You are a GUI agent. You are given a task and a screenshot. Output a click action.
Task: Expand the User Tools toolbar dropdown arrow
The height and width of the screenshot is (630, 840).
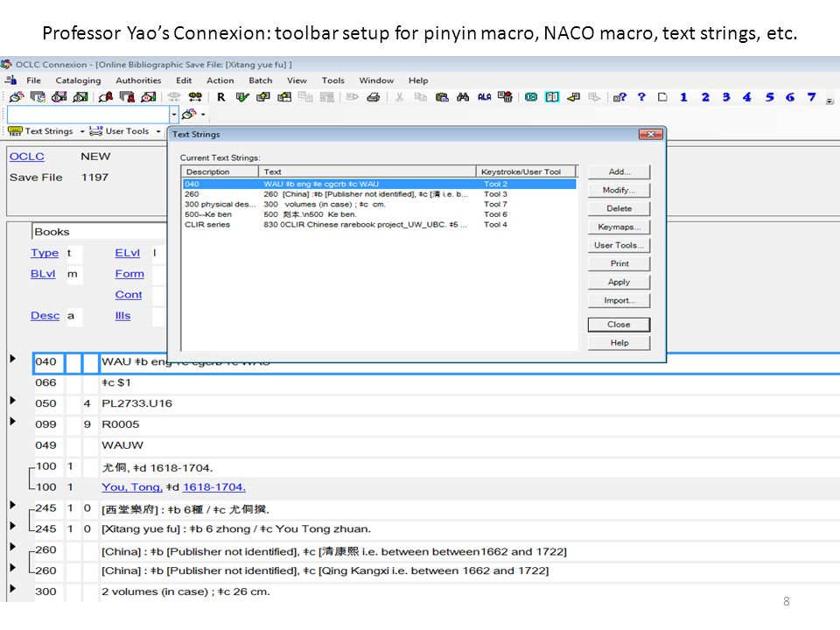158,131
